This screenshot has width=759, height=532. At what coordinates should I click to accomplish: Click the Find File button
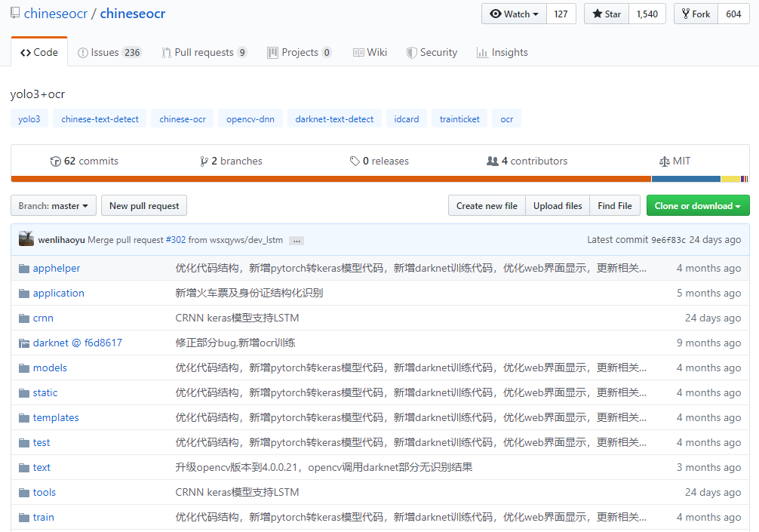[615, 206]
